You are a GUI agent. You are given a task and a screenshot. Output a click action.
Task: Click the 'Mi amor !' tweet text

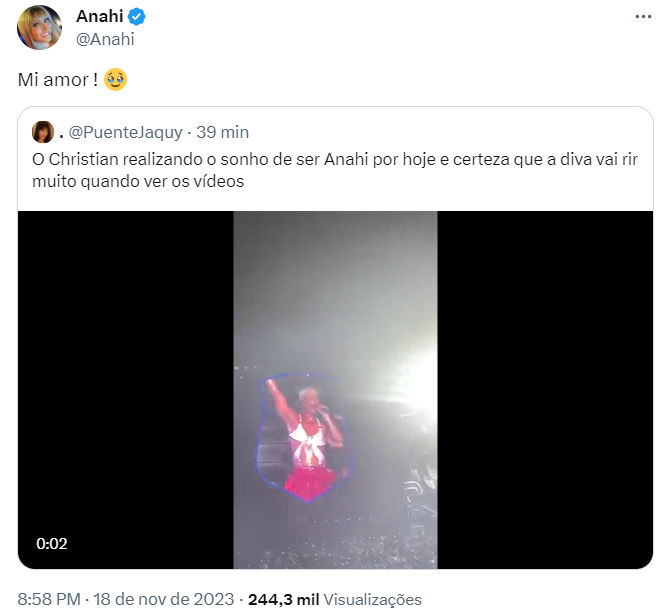[58, 80]
